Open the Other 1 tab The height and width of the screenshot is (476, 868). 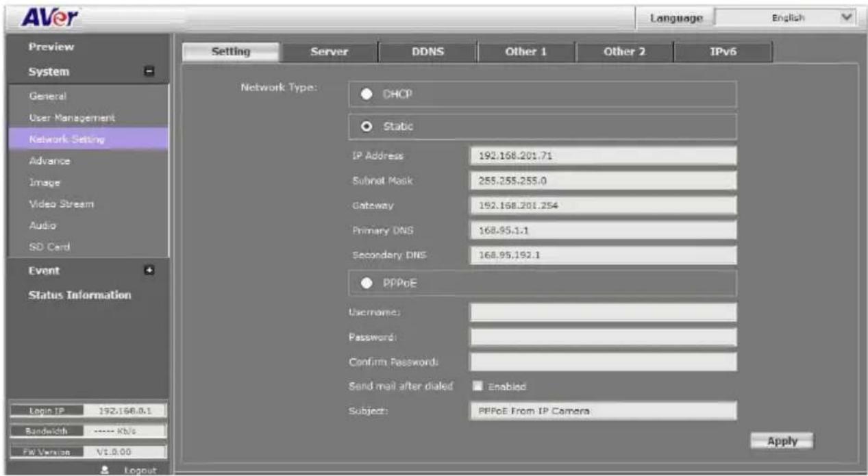point(526,52)
